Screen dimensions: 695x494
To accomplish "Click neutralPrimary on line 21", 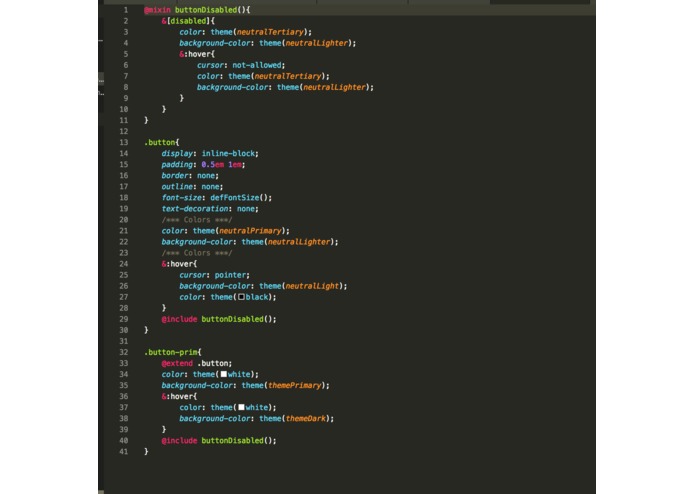I will pyautogui.click(x=250, y=231).
